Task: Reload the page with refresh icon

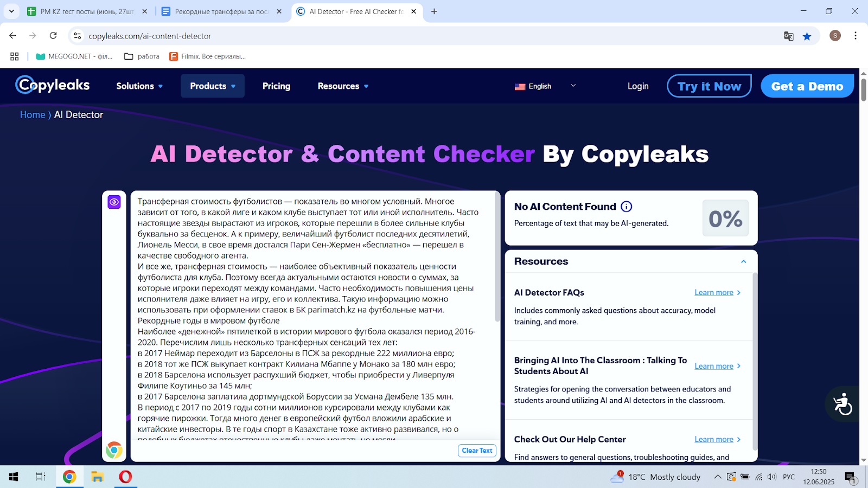Action: [53, 36]
